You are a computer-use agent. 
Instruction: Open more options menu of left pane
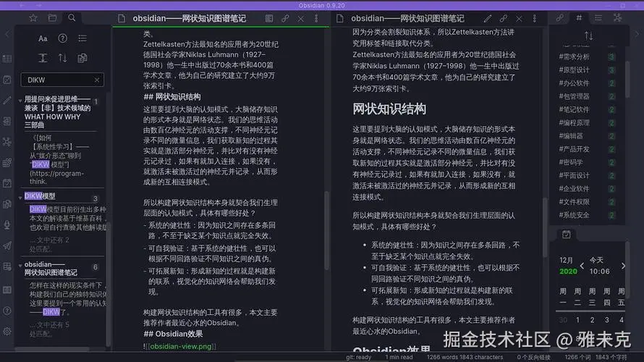[x=316, y=19]
